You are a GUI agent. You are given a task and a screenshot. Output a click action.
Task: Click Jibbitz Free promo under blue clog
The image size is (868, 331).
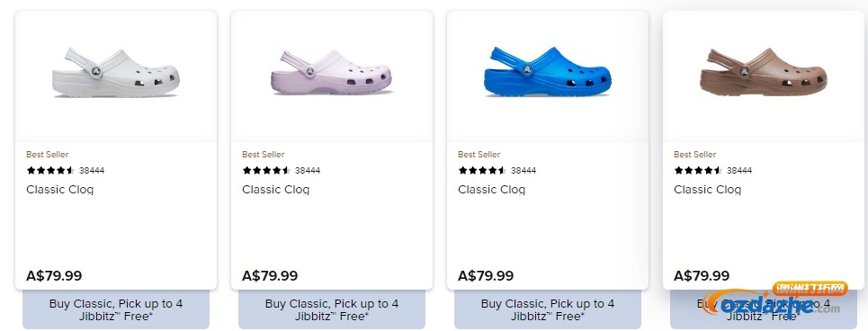pyautogui.click(x=548, y=310)
